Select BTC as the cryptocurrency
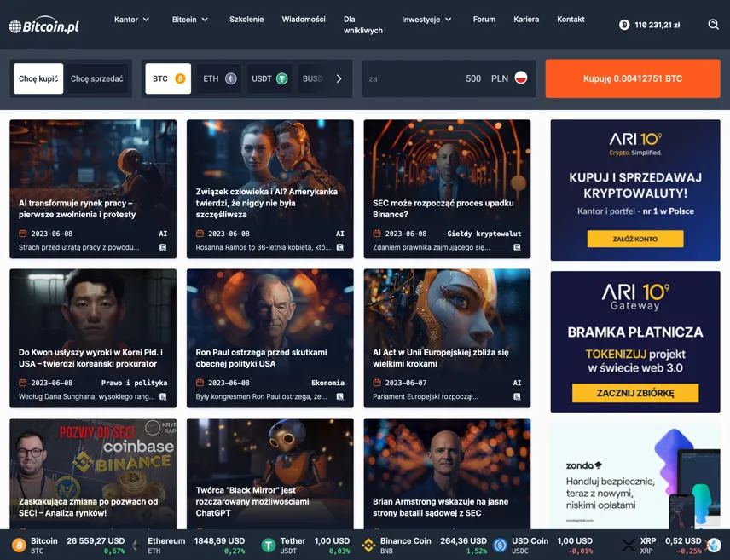730x560 pixels. coord(168,78)
